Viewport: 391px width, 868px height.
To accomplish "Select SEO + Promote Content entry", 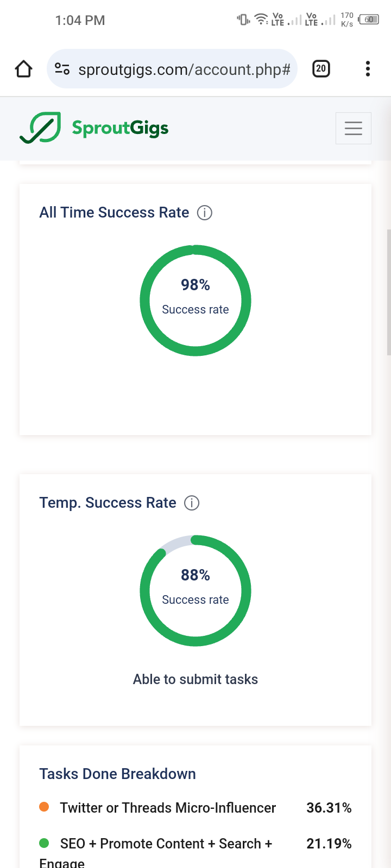I will pyautogui.click(x=166, y=844).
